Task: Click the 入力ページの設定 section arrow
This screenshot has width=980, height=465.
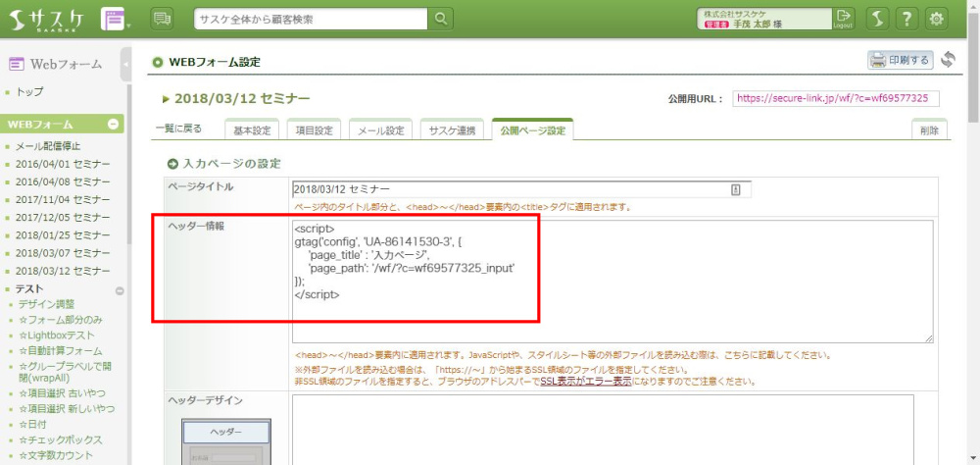Action: coord(172,164)
